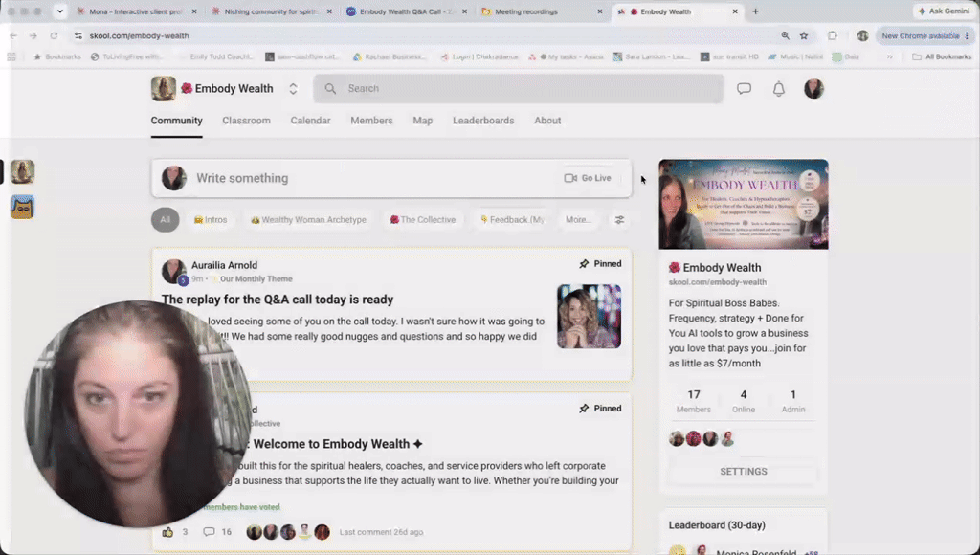Open the Leaderboards tab
Viewport: 980px width, 555px height.
point(483,121)
